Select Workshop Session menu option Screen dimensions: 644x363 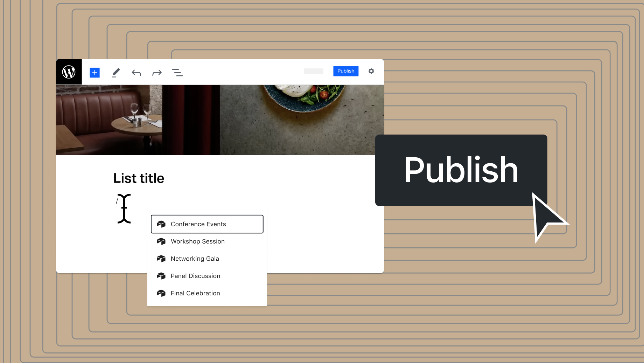coord(197,241)
